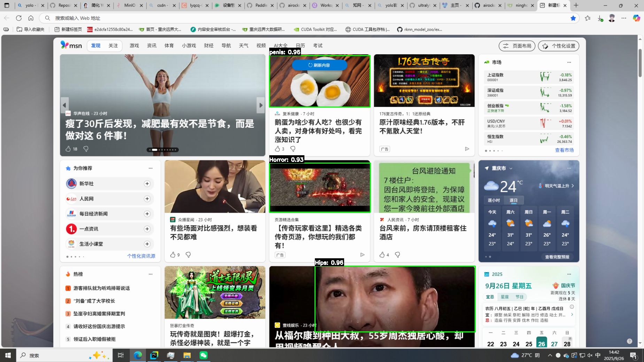Like the goose egg article thumbs-up
The width and height of the screenshot is (644, 362).
pyautogui.click(x=277, y=149)
